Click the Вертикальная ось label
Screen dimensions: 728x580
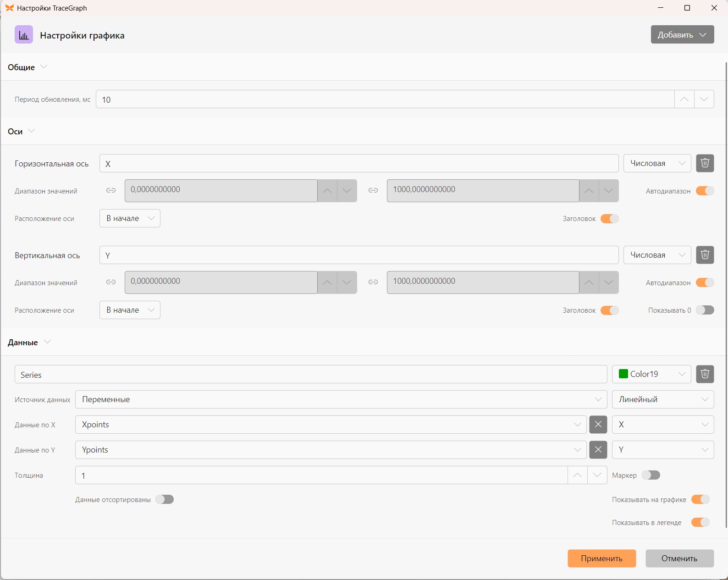click(x=47, y=255)
